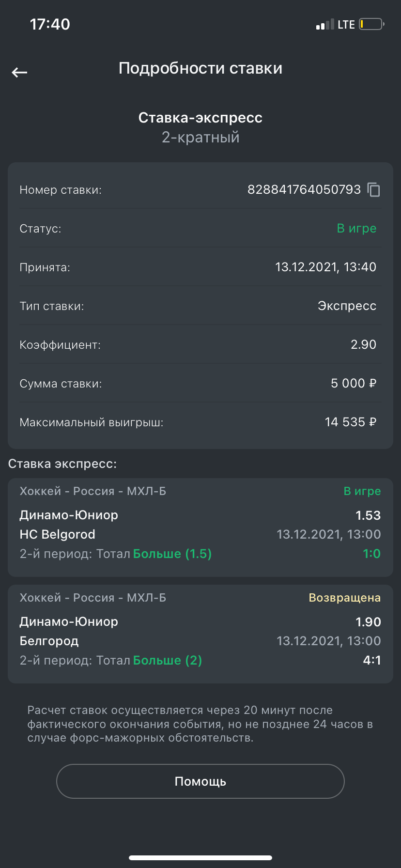Tap the green В игре status value
This screenshot has height=868, width=401.
(356, 228)
